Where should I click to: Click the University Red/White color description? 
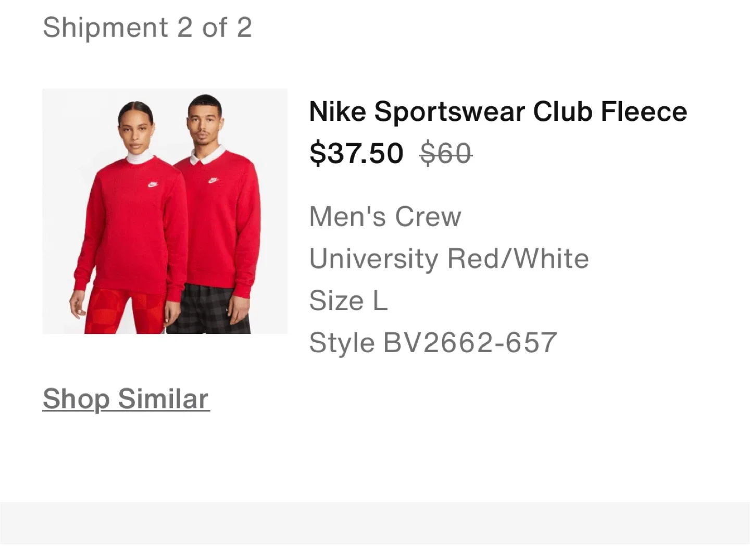tap(448, 258)
